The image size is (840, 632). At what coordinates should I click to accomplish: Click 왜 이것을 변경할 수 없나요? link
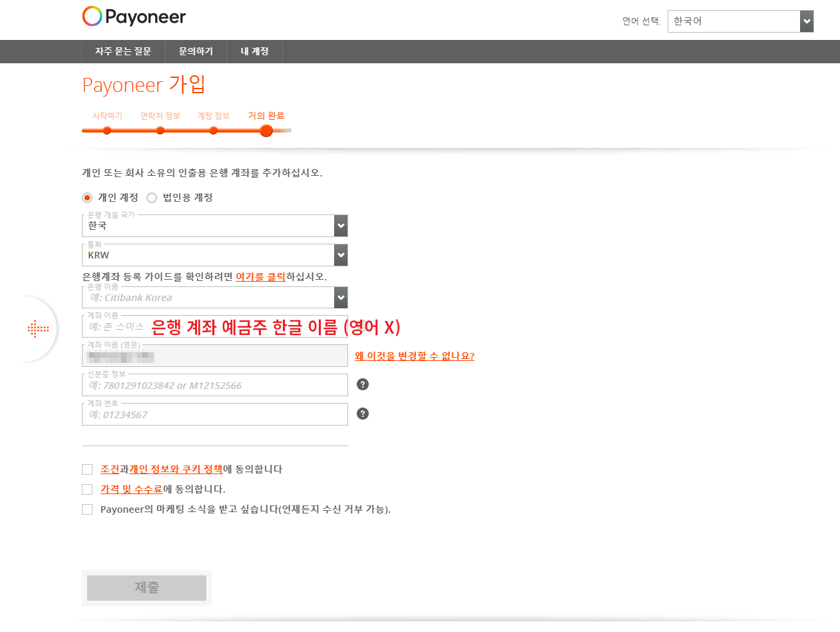tap(415, 356)
